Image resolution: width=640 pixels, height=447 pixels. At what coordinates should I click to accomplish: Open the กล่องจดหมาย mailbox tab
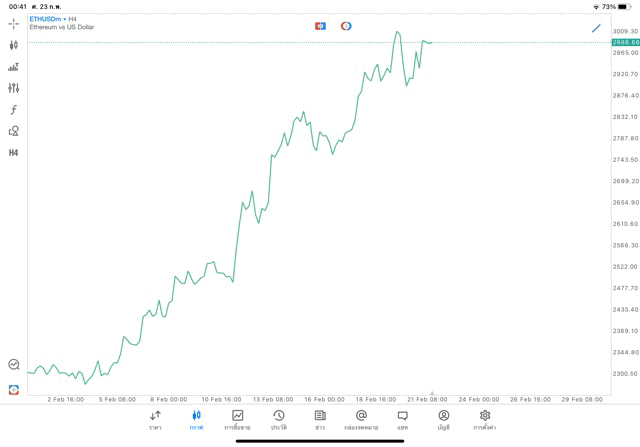[x=361, y=420]
